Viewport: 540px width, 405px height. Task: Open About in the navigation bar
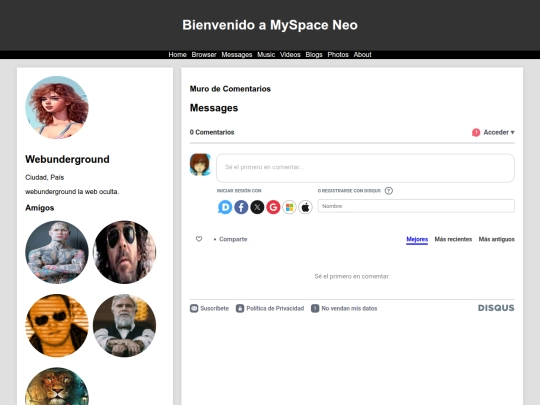[x=362, y=54]
